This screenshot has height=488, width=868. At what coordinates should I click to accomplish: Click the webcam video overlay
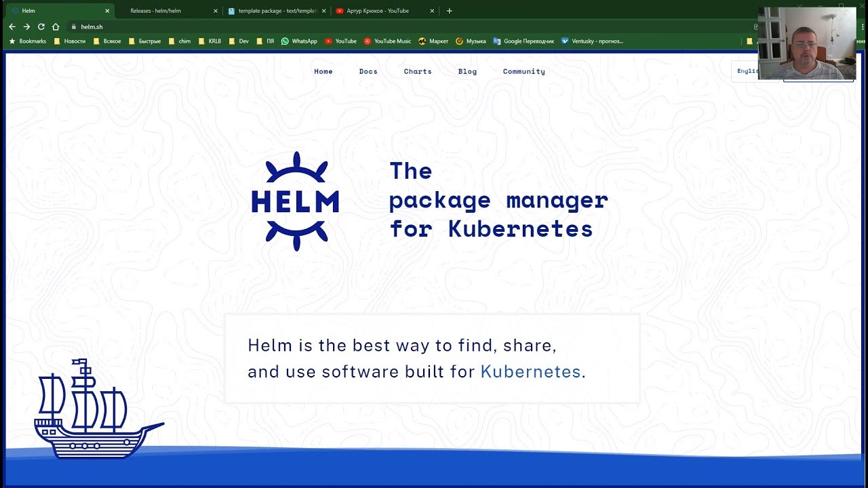click(x=807, y=44)
